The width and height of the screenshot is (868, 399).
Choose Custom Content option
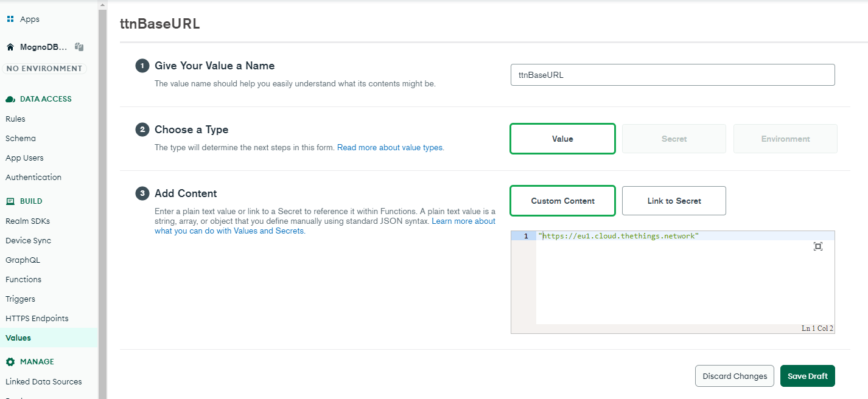562,201
